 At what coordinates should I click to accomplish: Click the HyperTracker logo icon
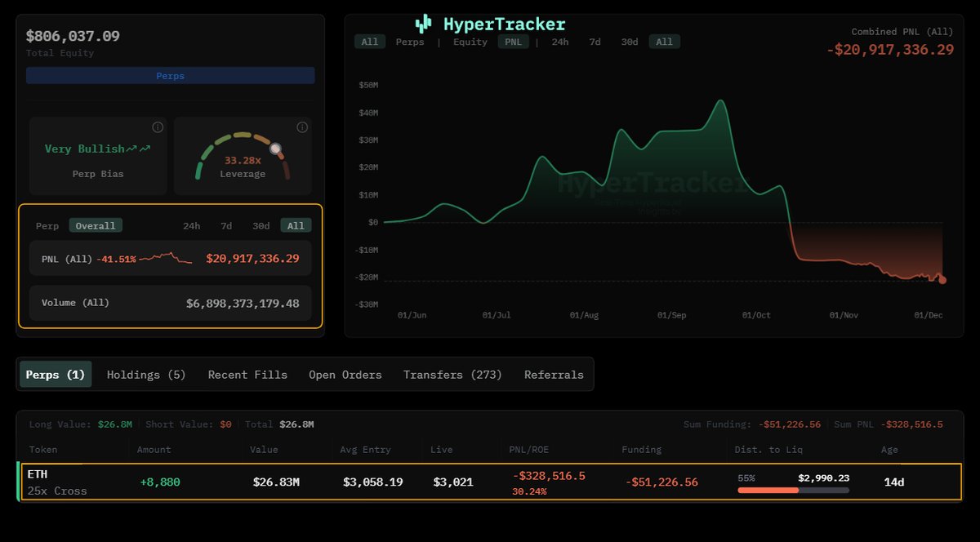(x=423, y=24)
